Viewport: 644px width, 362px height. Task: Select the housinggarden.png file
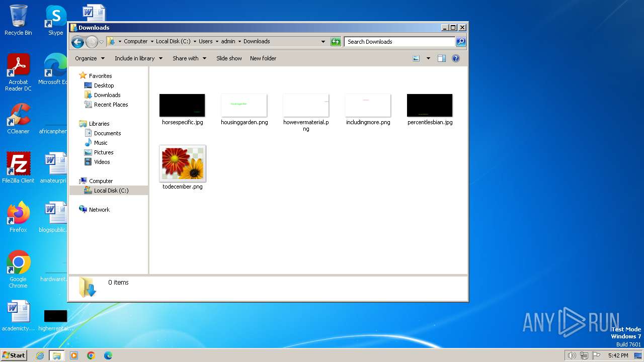point(244,110)
